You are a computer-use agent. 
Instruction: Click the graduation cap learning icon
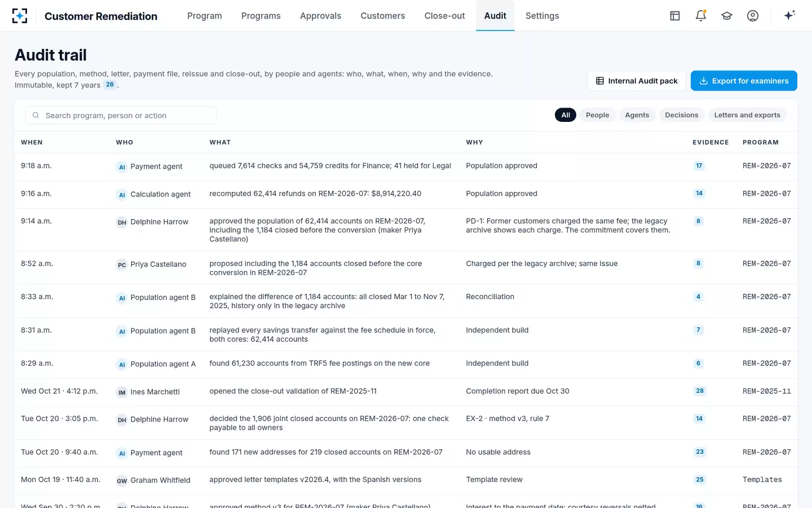coord(727,16)
